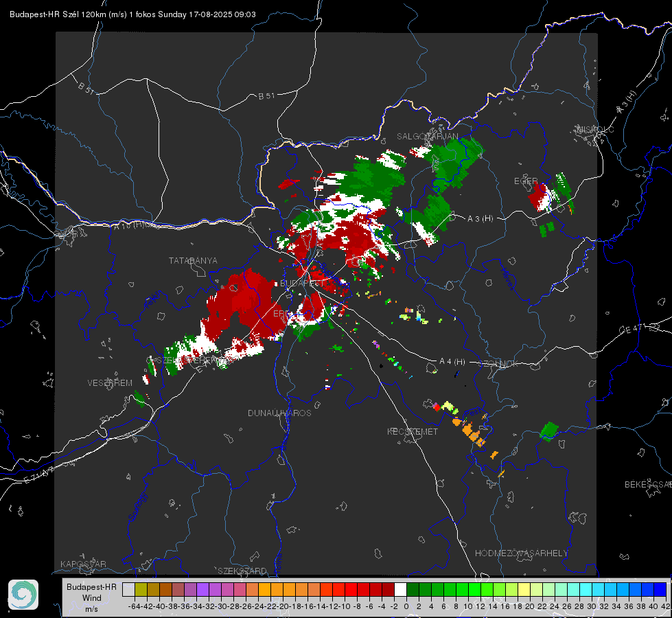This screenshot has height=618, width=672.
Task: Click the DUNAUJVAROS city label
Action: pos(279,413)
